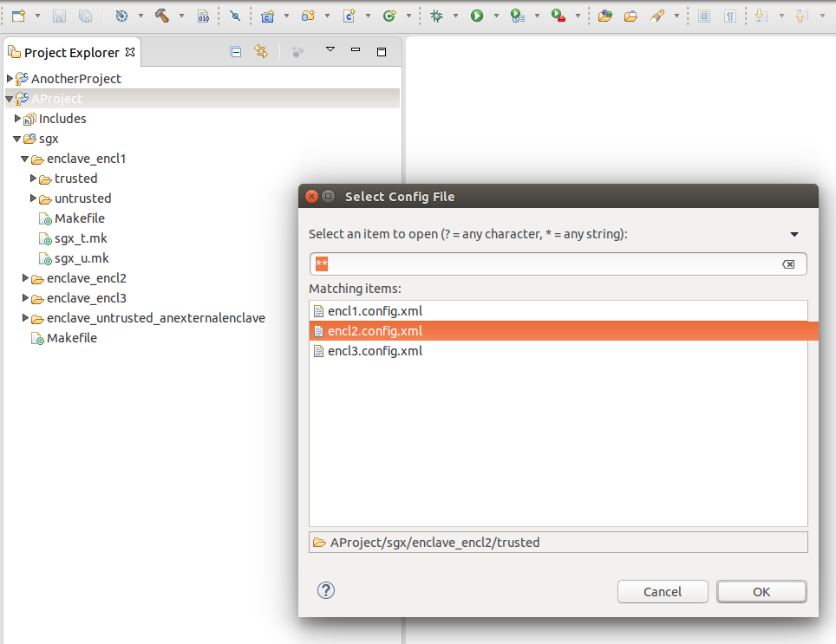Collapse the enclave_encl1 folder

[26, 159]
